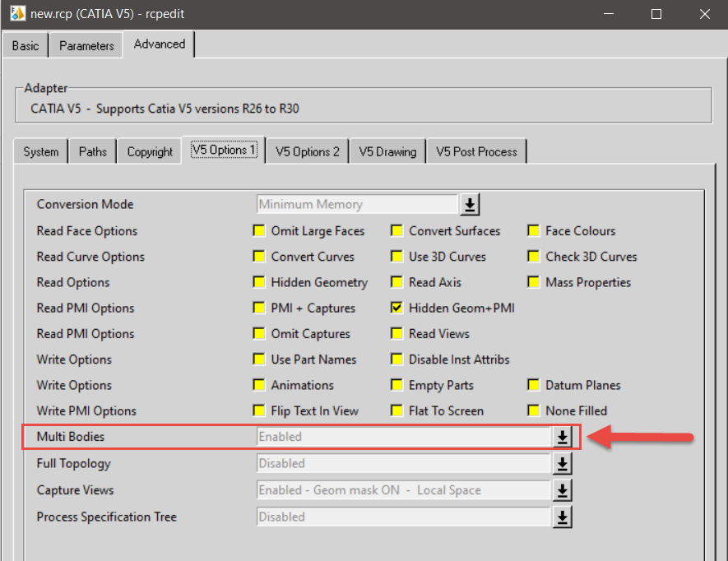Enable PMI + Captures checkbox
Viewport: 728px width, 561px height.
pyautogui.click(x=258, y=308)
